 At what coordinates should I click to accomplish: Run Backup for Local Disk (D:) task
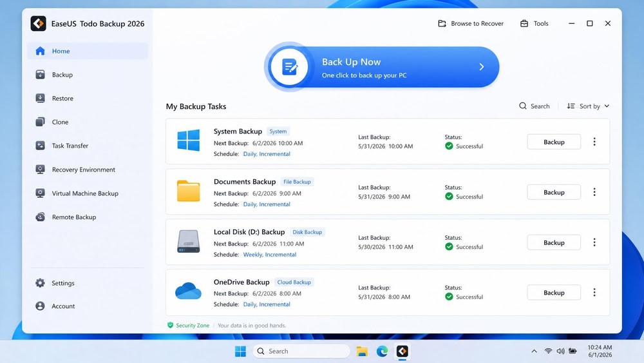point(554,242)
